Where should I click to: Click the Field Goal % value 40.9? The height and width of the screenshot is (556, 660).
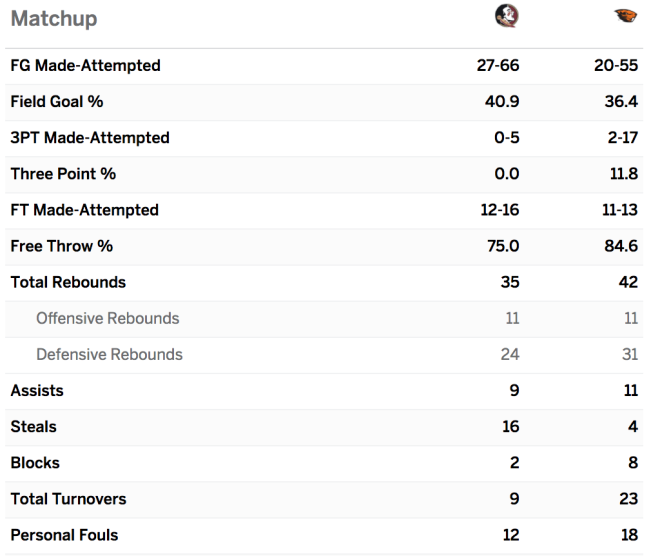502,101
